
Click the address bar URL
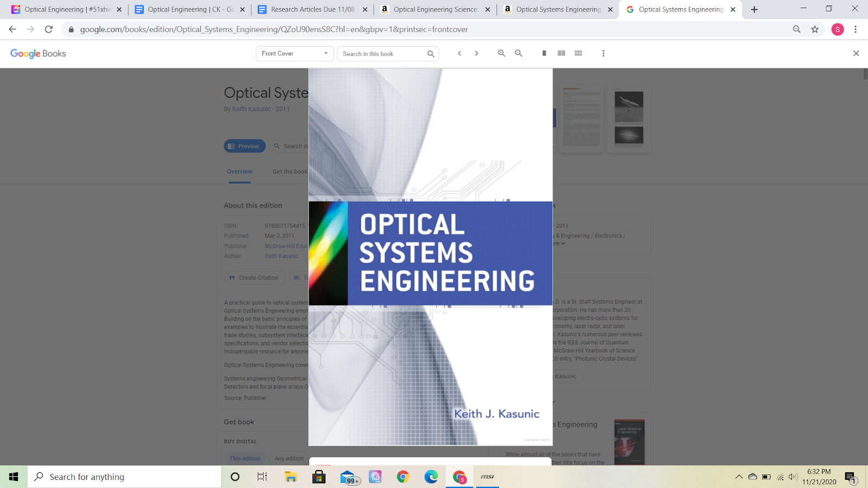[x=274, y=29]
